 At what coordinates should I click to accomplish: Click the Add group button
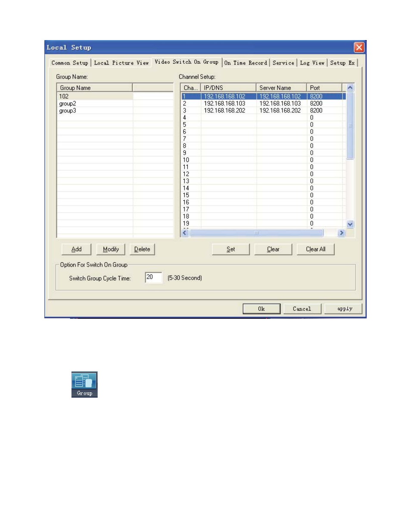76,249
